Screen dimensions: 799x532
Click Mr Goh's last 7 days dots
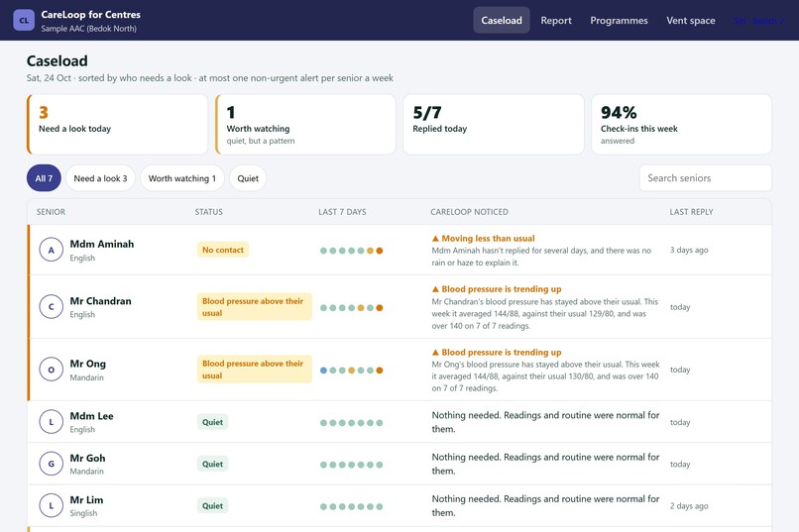(x=352, y=465)
